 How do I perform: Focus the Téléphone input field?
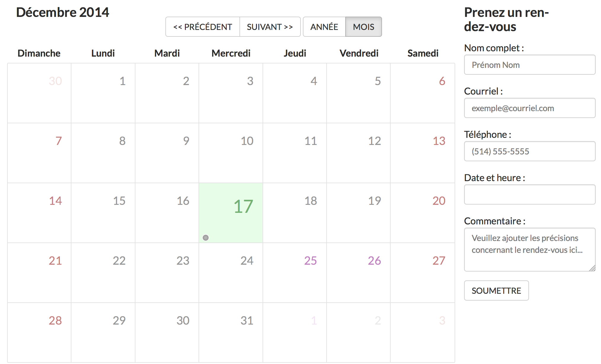[530, 151]
